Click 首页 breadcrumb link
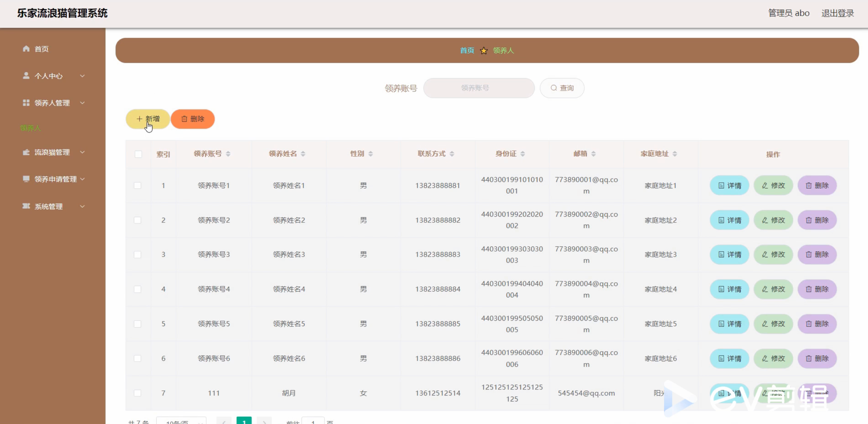 pos(467,51)
